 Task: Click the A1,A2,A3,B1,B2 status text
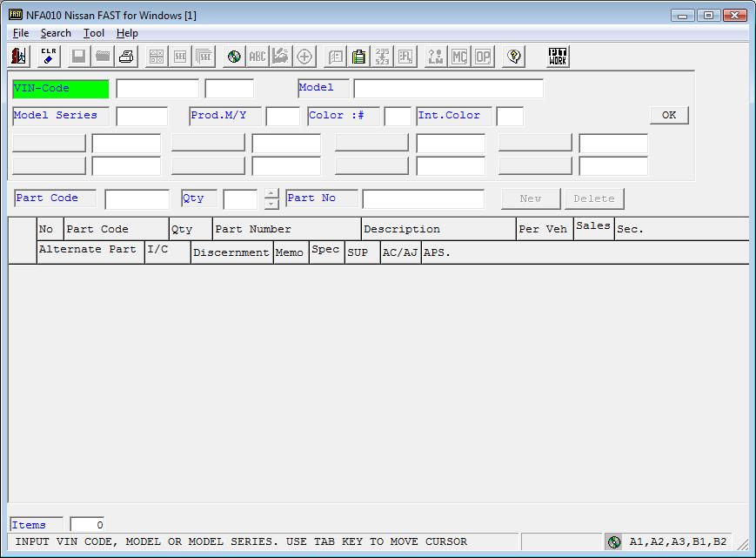click(x=678, y=541)
